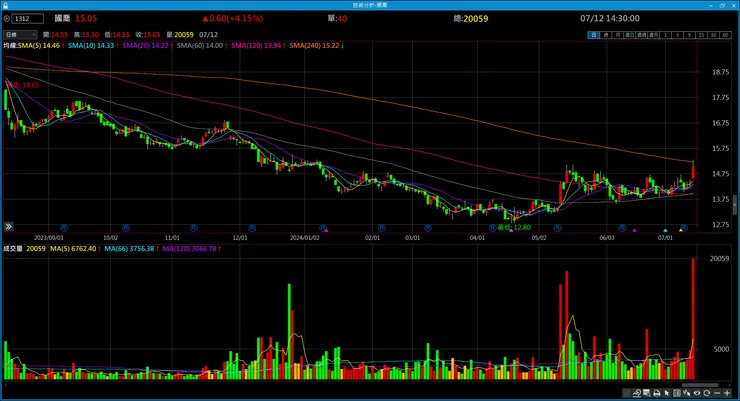This screenshot has height=401, width=740.
Task: Click the SMA(5) 14.46 moving average label
Action: [x=41, y=45]
